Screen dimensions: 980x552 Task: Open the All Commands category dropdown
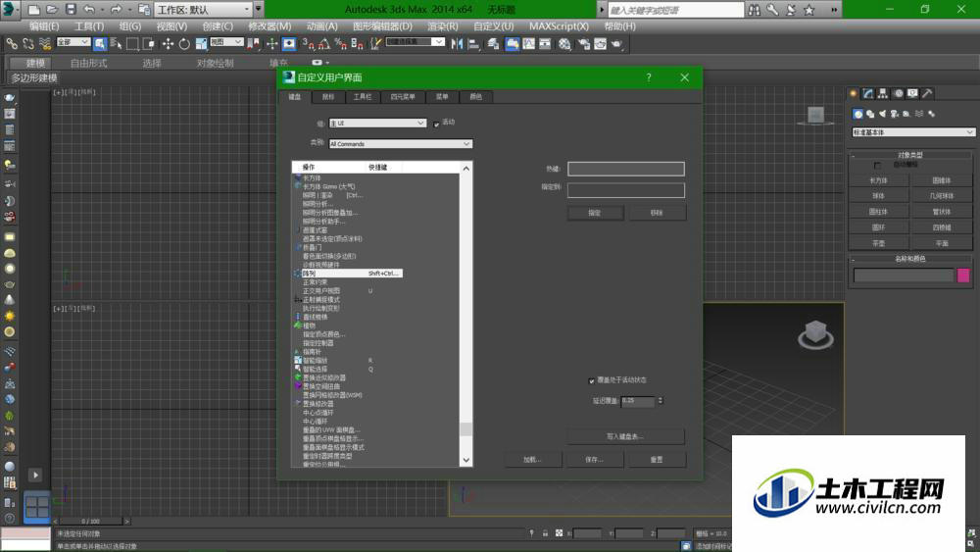tap(401, 144)
